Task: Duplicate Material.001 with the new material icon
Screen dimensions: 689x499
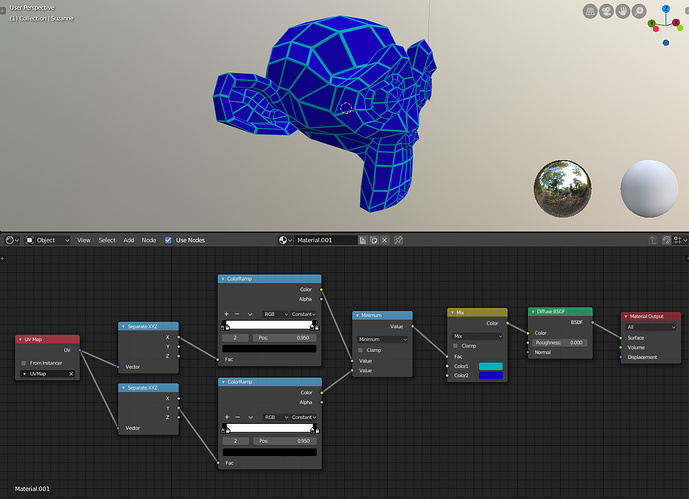Action: tap(374, 240)
